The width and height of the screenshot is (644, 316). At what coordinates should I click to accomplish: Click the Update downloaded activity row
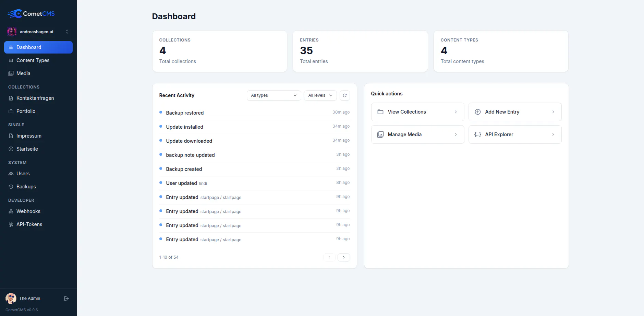click(x=254, y=141)
